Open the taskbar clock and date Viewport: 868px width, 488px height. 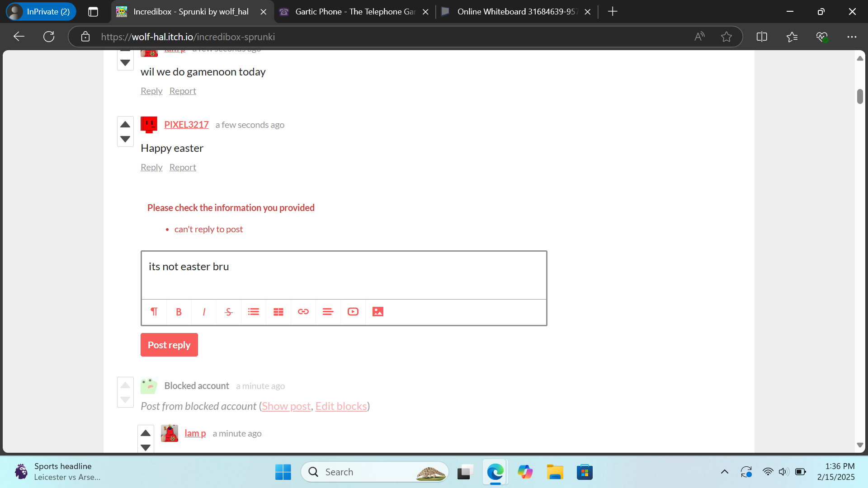[x=836, y=472]
